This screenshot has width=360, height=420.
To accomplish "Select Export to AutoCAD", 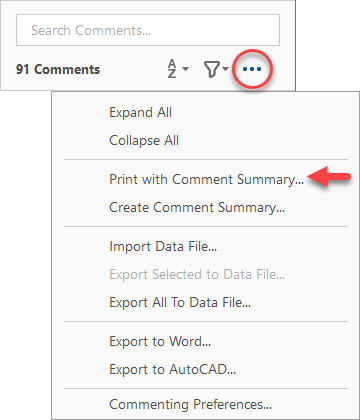I will coord(206,369).
